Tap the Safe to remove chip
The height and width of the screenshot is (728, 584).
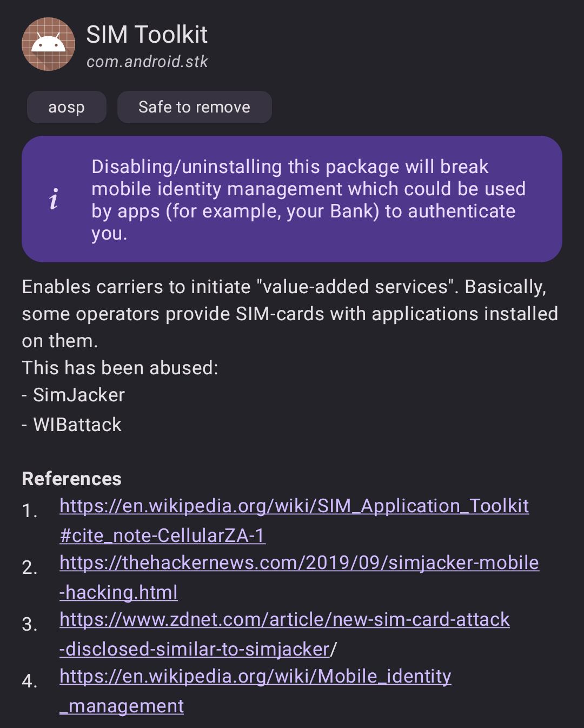click(194, 107)
